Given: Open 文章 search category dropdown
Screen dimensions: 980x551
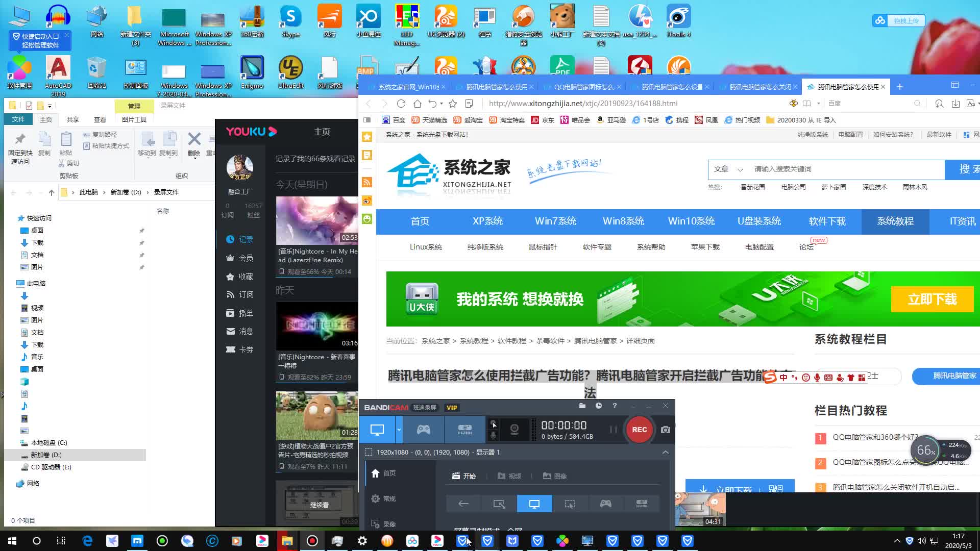Looking at the screenshot, I should click(x=728, y=169).
